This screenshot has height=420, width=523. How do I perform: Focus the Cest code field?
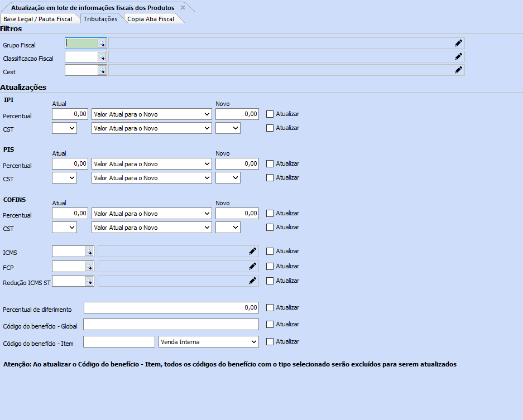(x=81, y=70)
